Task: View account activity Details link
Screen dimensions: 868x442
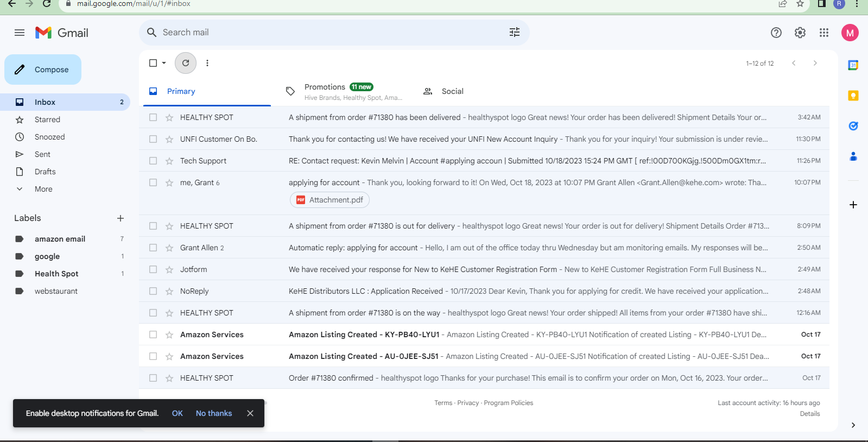Action: pyautogui.click(x=810, y=414)
